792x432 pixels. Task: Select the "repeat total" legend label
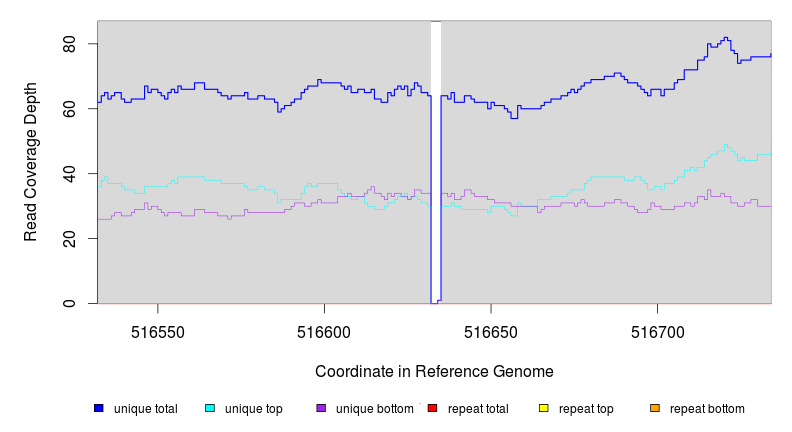479,409
